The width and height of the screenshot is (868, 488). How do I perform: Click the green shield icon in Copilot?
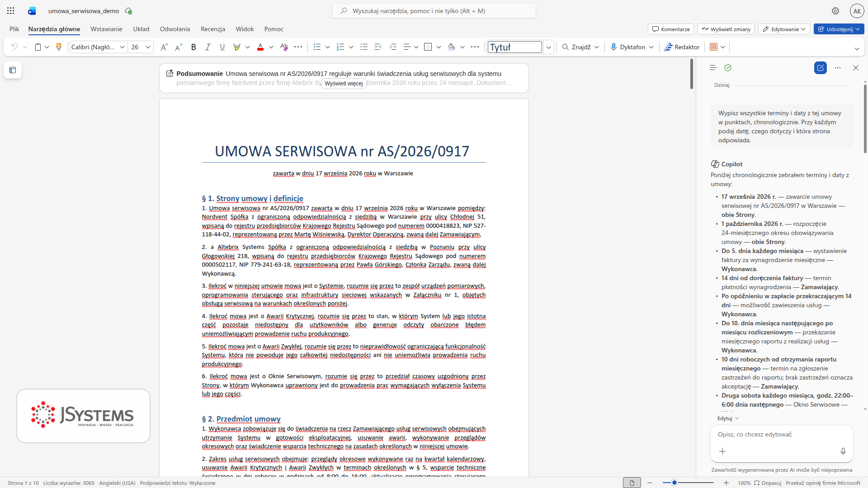tap(728, 68)
